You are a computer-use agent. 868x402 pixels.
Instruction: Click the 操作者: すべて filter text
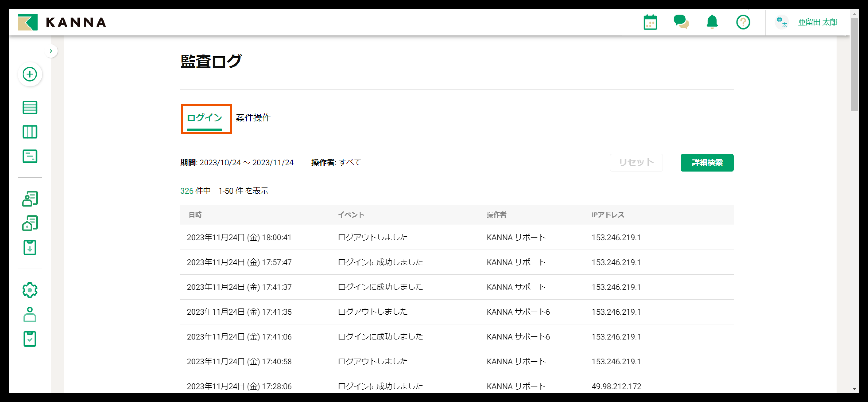336,163
